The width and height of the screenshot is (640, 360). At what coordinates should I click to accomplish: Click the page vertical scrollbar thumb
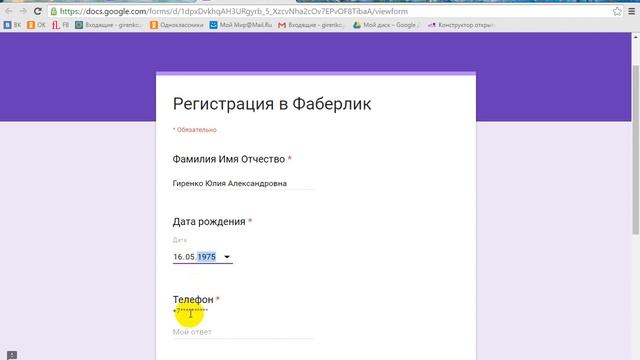636,149
